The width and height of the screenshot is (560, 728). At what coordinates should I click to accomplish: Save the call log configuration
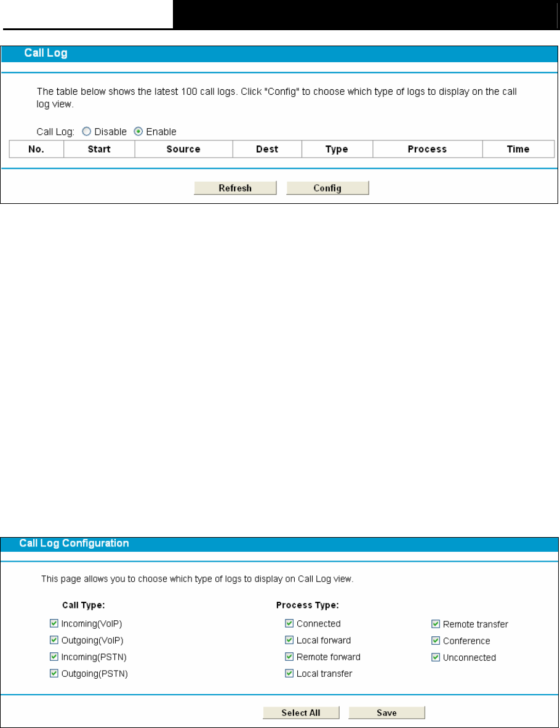pyautogui.click(x=387, y=713)
